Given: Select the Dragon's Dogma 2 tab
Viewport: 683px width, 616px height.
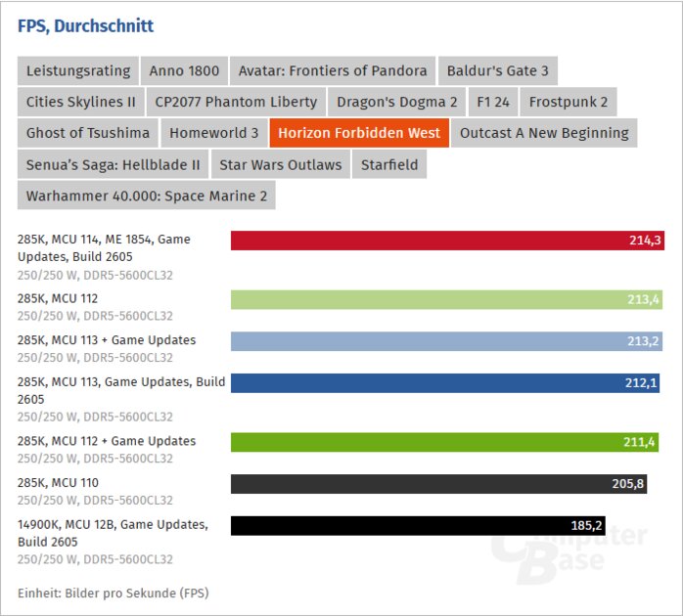Looking at the screenshot, I should click(397, 102).
